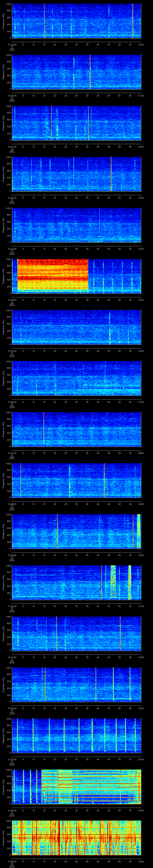Click the 27:00 end time label
This screenshot has width=153, height=868.
click(x=141, y=402)
